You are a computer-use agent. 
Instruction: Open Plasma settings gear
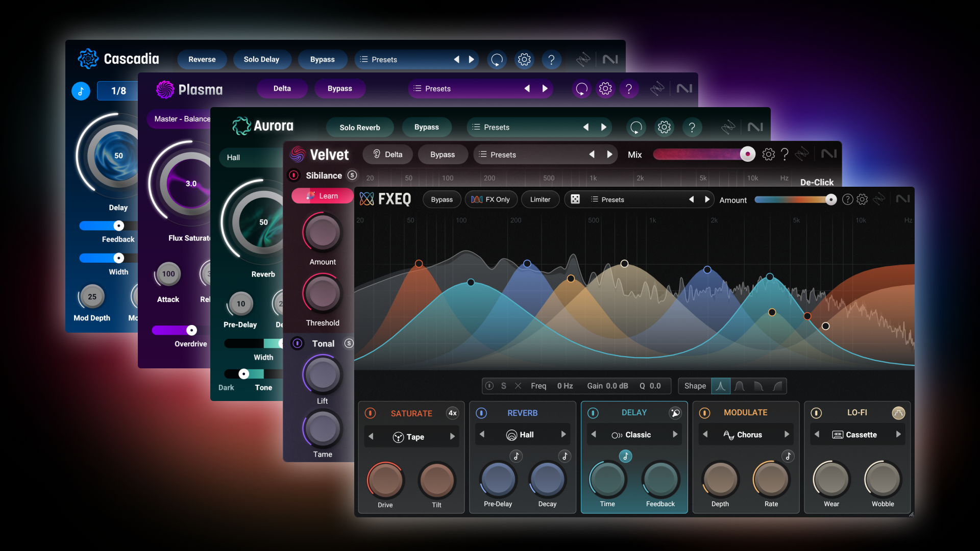point(605,89)
